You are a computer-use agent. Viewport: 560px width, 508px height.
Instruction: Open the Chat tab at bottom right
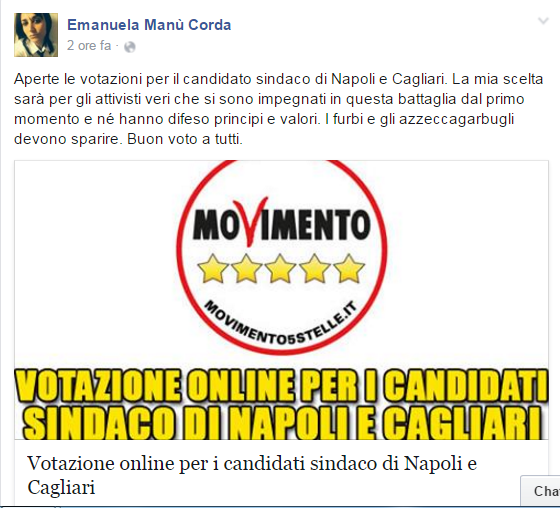[x=541, y=491]
